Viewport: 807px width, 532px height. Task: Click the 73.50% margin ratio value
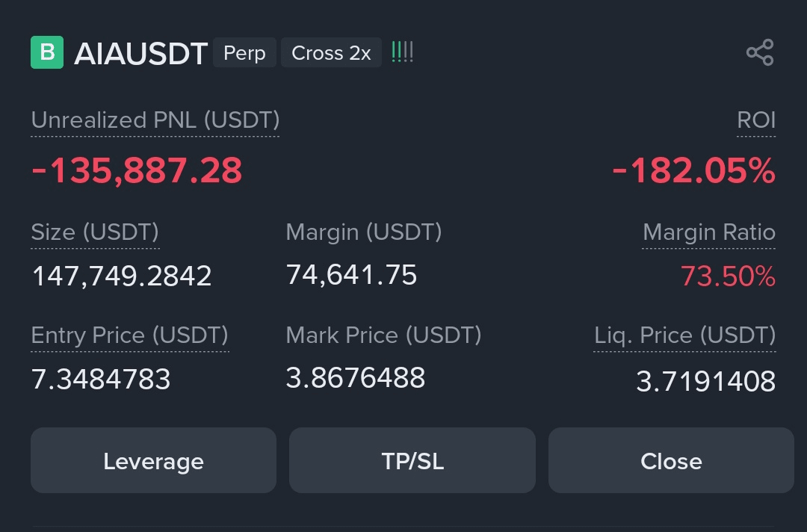728,277
